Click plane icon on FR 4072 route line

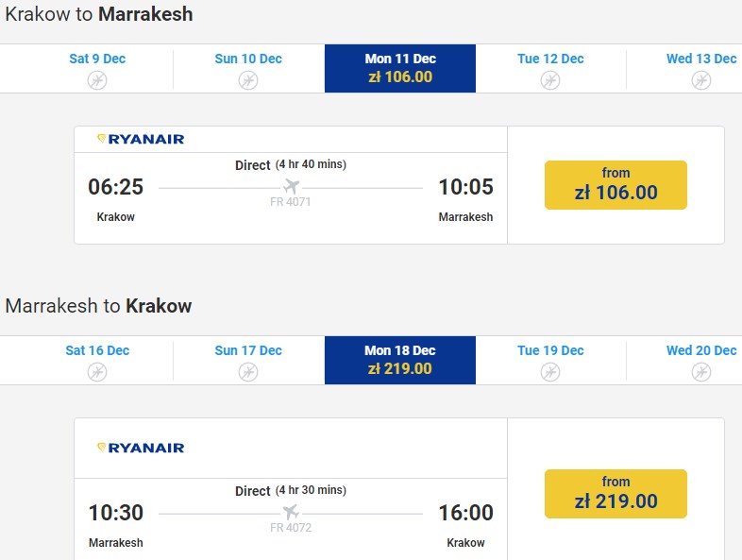(x=291, y=512)
